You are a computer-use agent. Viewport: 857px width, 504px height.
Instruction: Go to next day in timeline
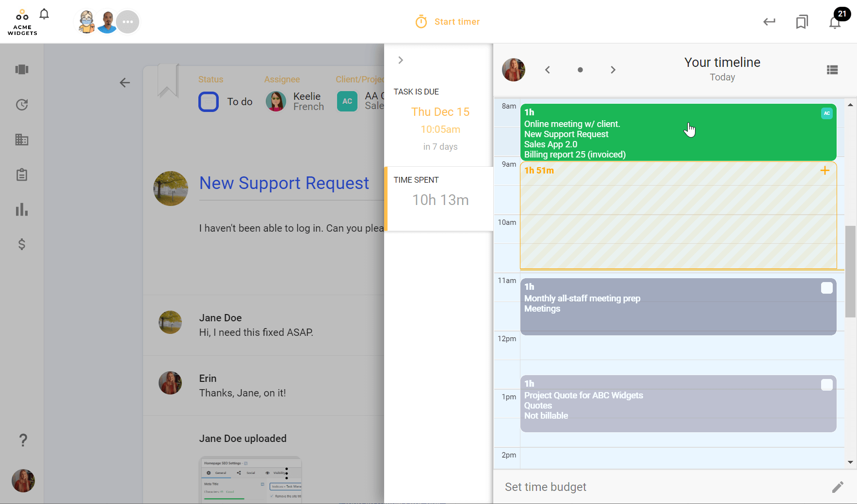pos(613,70)
